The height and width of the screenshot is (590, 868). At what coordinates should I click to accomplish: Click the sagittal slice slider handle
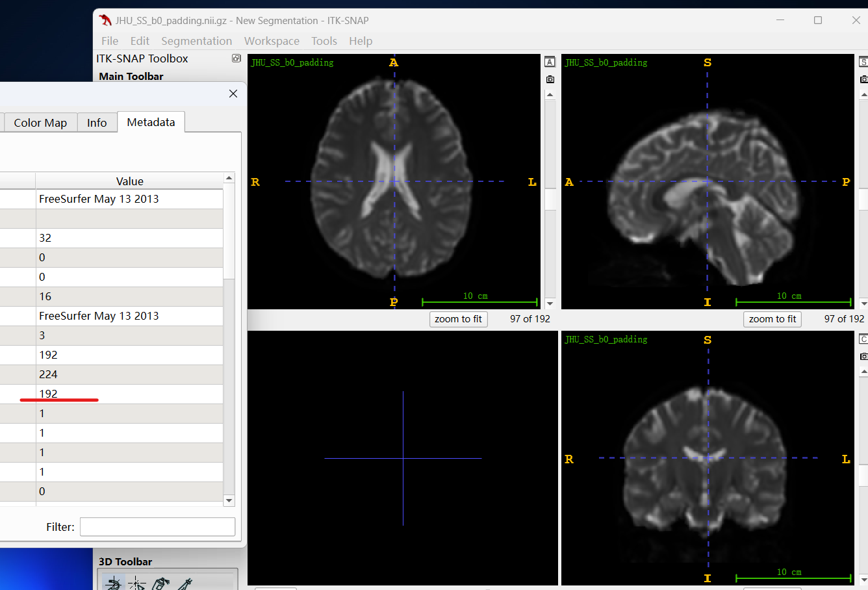point(863,199)
